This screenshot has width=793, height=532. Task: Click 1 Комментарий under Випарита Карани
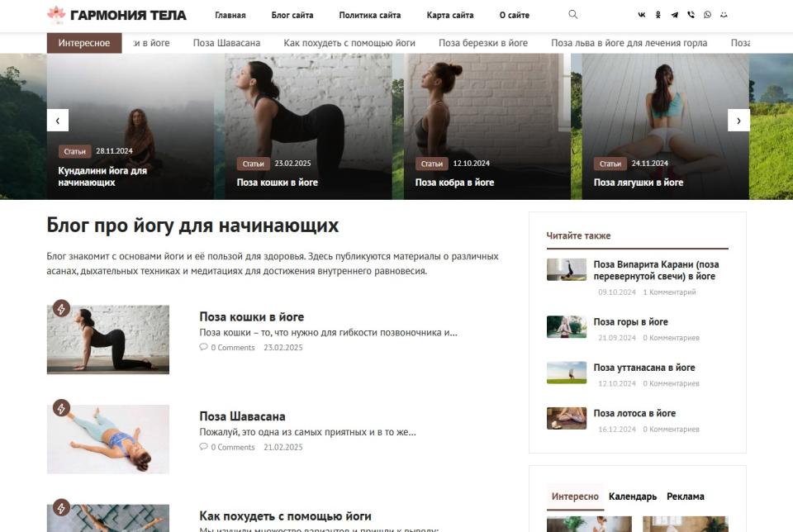(669, 292)
